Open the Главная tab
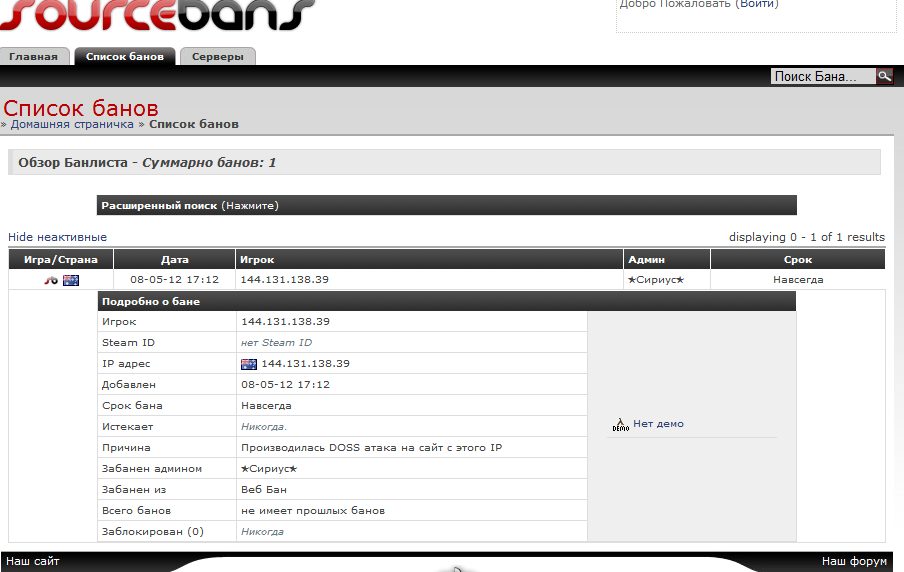Viewport: 904px width, 572px height. (33, 57)
